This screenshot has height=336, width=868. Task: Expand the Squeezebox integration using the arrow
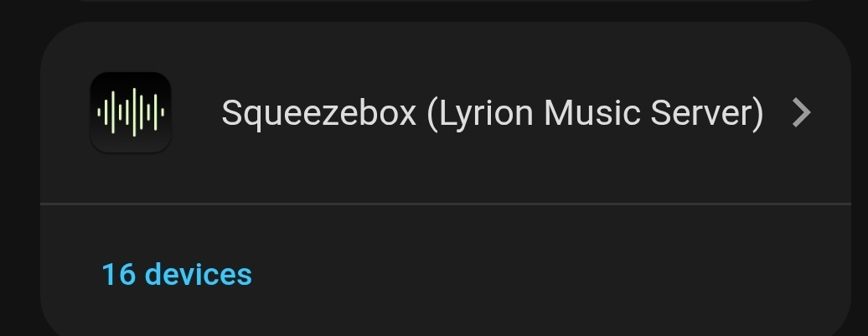801,112
